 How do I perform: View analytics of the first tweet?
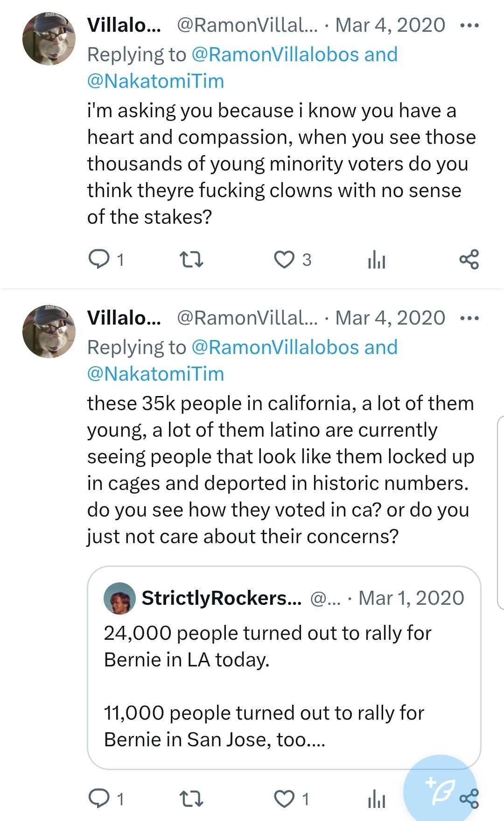click(377, 260)
